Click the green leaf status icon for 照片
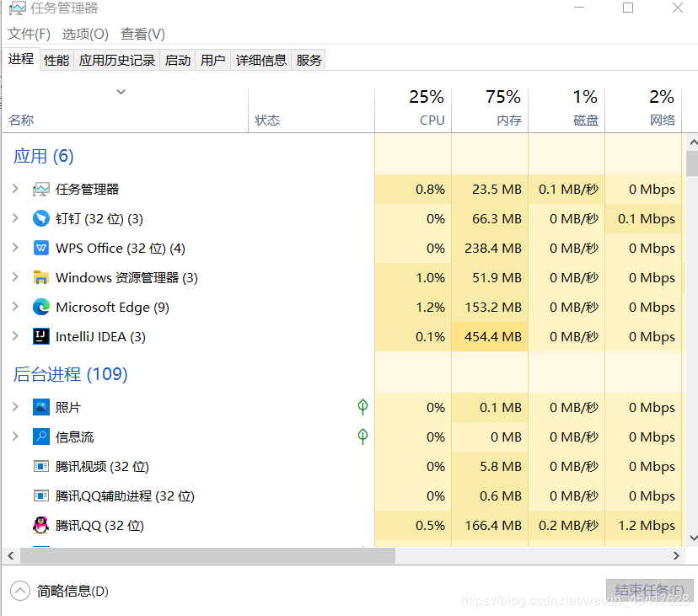Screen dimensions: 698x616 (362, 407)
